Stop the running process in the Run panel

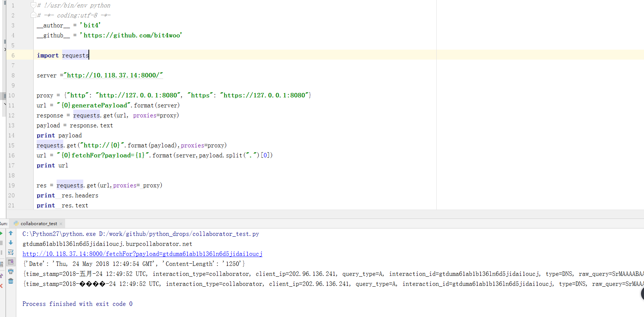1,243
